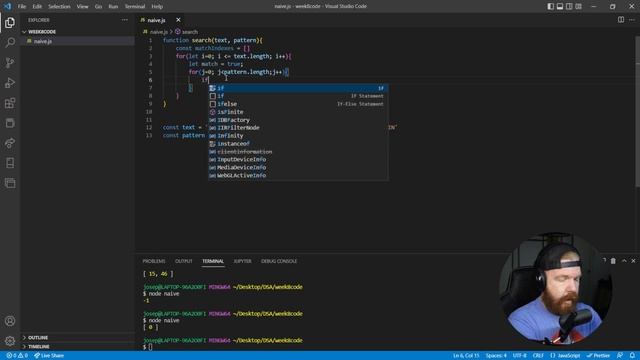Open the customize layout button
The width and height of the screenshot is (640, 360).
pyautogui.click(x=578, y=6)
